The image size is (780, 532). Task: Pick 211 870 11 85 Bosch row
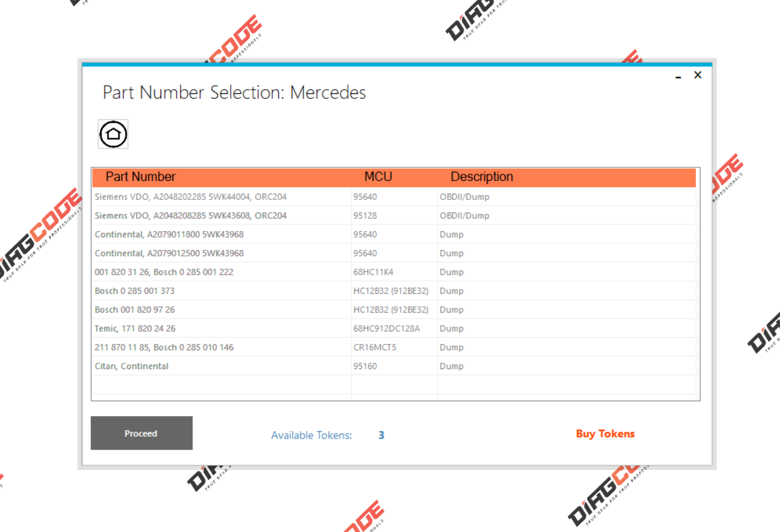click(395, 347)
